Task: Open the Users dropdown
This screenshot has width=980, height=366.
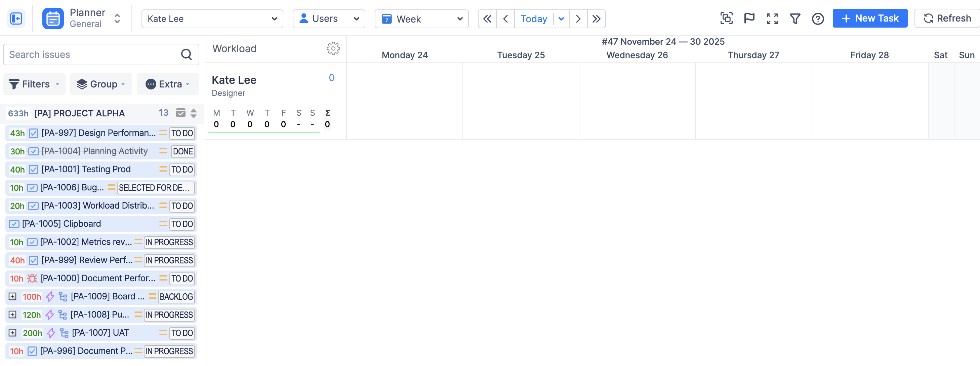Action: [x=329, y=19]
